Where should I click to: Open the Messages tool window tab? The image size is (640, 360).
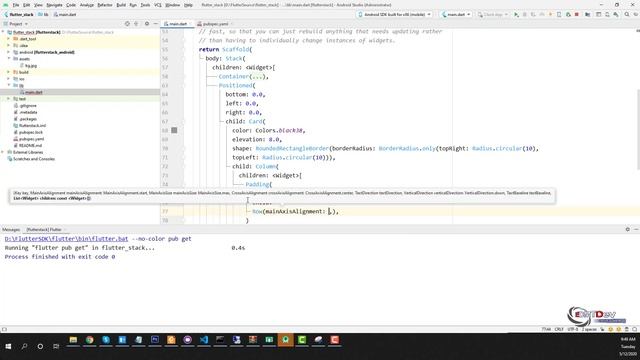pos(11,230)
